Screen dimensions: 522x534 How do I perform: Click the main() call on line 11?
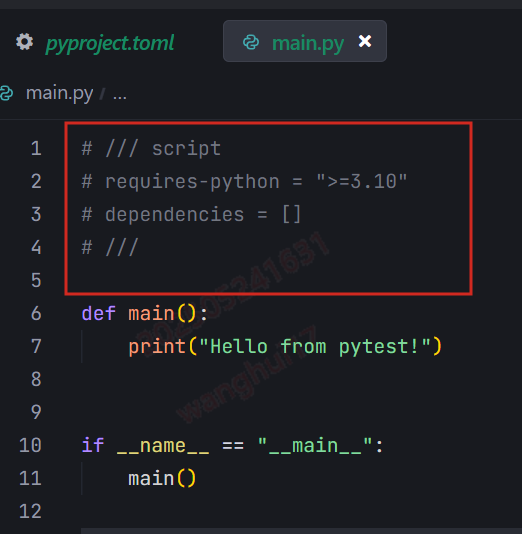[162, 478]
